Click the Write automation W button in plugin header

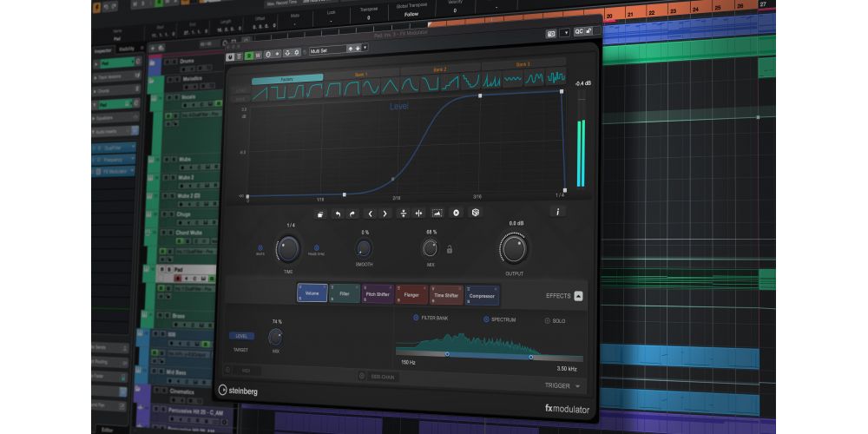(x=258, y=55)
